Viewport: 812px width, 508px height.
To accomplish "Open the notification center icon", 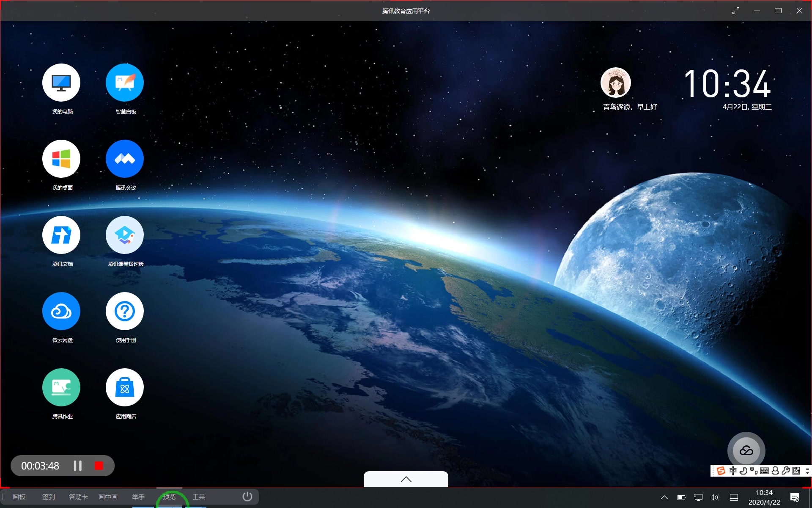I will [x=795, y=497].
